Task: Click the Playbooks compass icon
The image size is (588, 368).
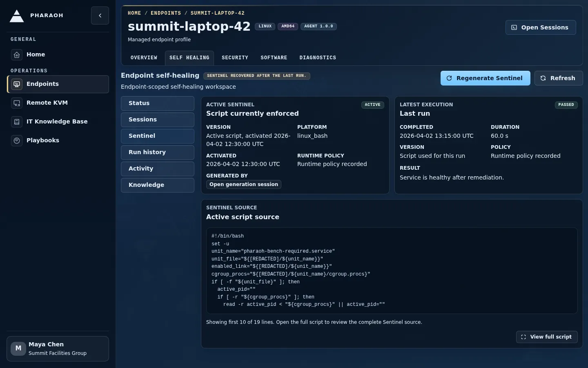Action: click(x=17, y=141)
